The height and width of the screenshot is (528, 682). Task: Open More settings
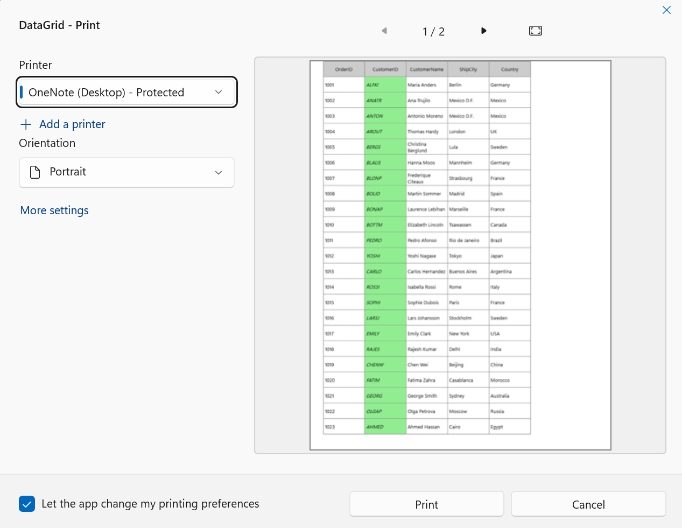click(54, 210)
